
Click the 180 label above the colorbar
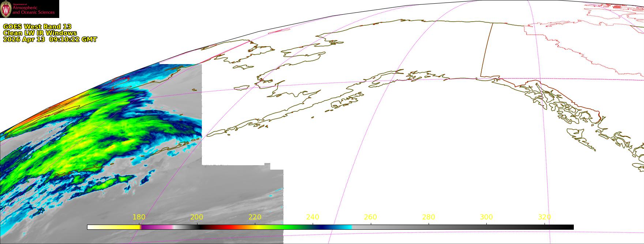click(139, 217)
